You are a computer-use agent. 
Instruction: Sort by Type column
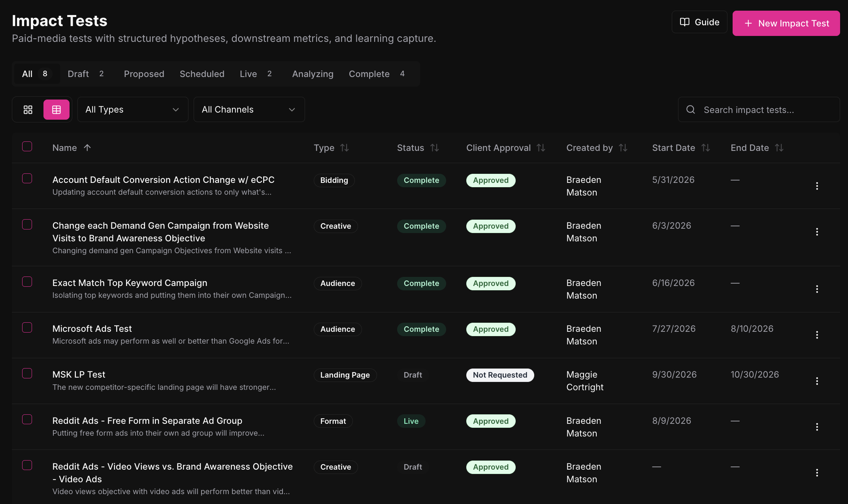(345, 148)
